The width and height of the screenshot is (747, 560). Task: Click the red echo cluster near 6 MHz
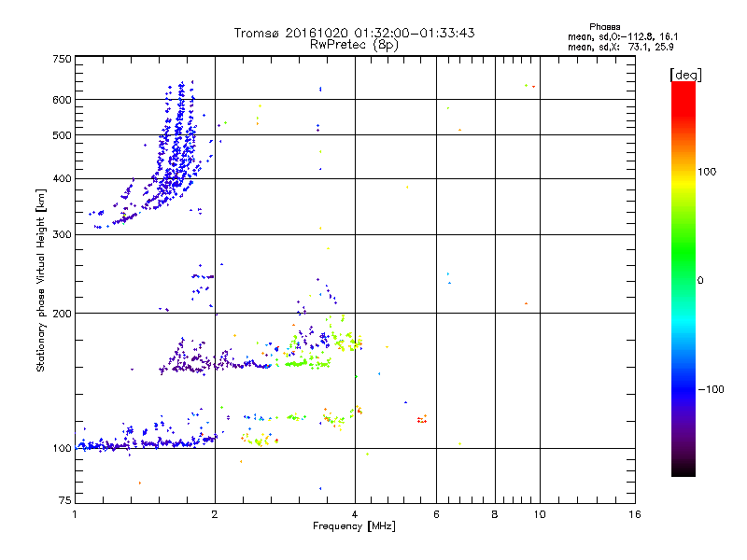pyautogui.click(x=422, y=419)
